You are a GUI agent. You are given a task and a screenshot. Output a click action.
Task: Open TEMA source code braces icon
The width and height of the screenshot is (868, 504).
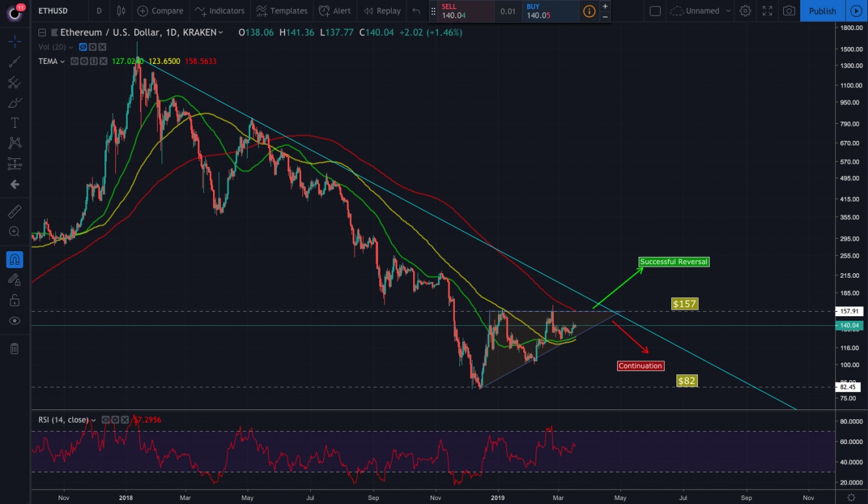[x=93, y=61]
